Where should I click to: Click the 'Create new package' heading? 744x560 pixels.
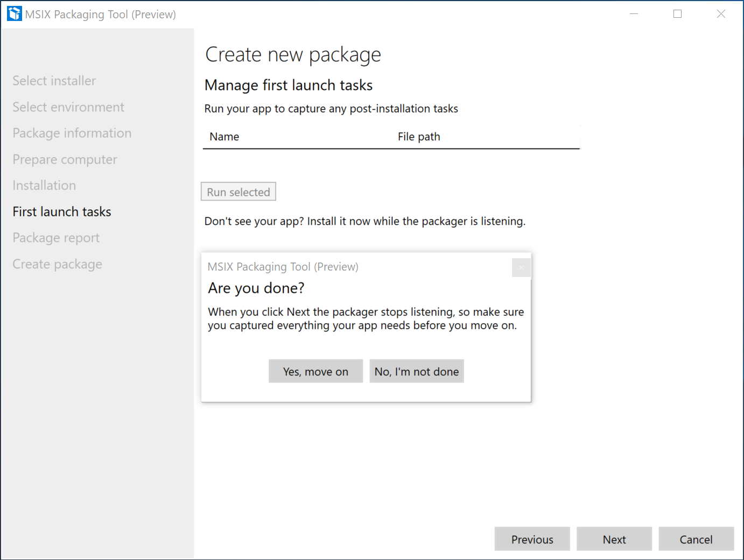coord(293,55)
